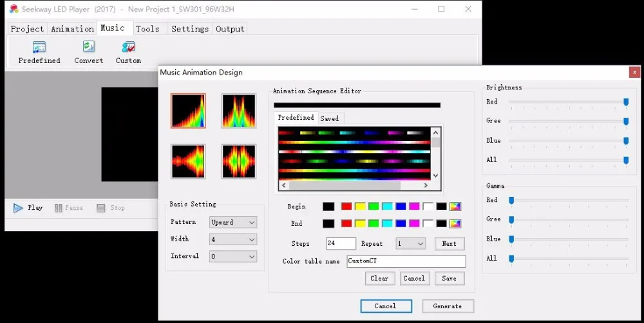644x323 pixels.
Task: Click the bottom Cancel button beside Generate
Action: click(x=386, y=306)
